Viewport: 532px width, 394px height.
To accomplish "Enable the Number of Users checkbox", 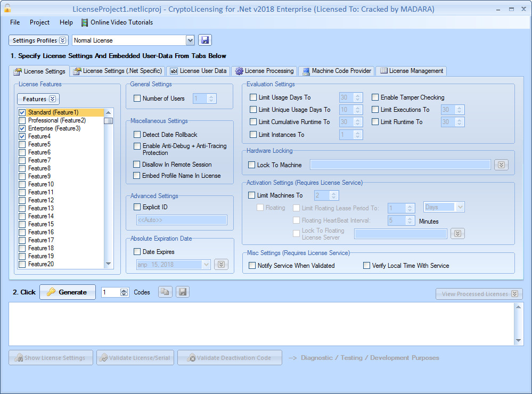I will click(137, 98).
